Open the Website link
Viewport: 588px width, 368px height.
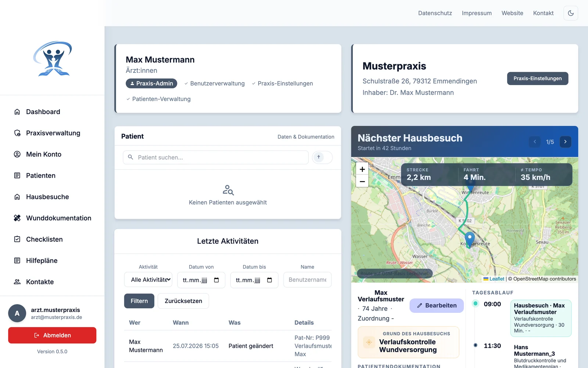coord(512,13)
